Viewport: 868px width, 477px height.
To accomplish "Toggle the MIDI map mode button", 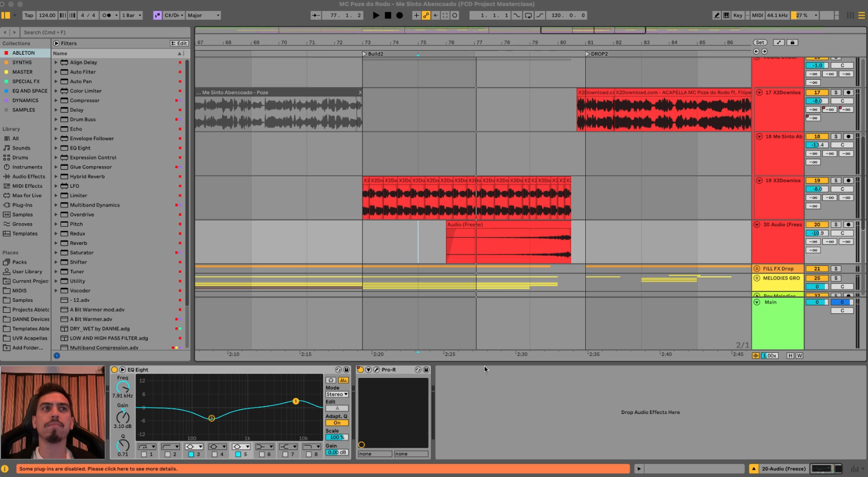I will pyautogui.click(x=757, y=15).
